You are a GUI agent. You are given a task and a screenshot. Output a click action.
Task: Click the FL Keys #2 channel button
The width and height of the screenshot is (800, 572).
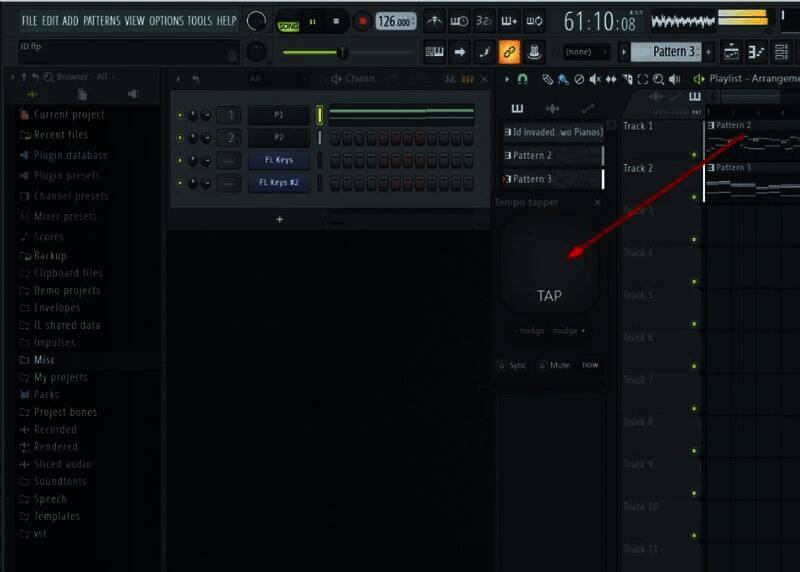coord(279,182)
